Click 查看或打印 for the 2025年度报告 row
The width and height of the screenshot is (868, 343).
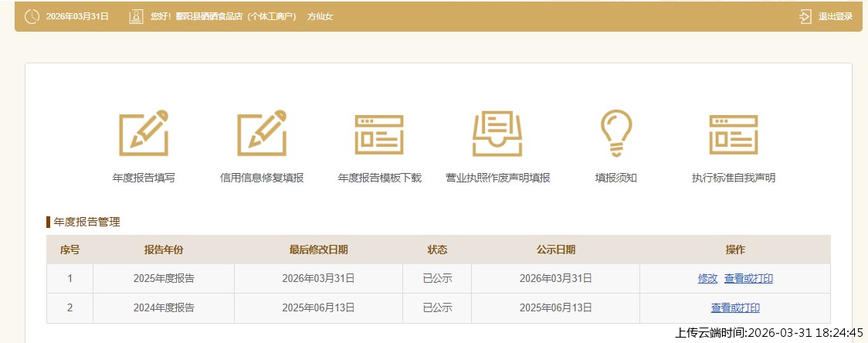point(748,279)
